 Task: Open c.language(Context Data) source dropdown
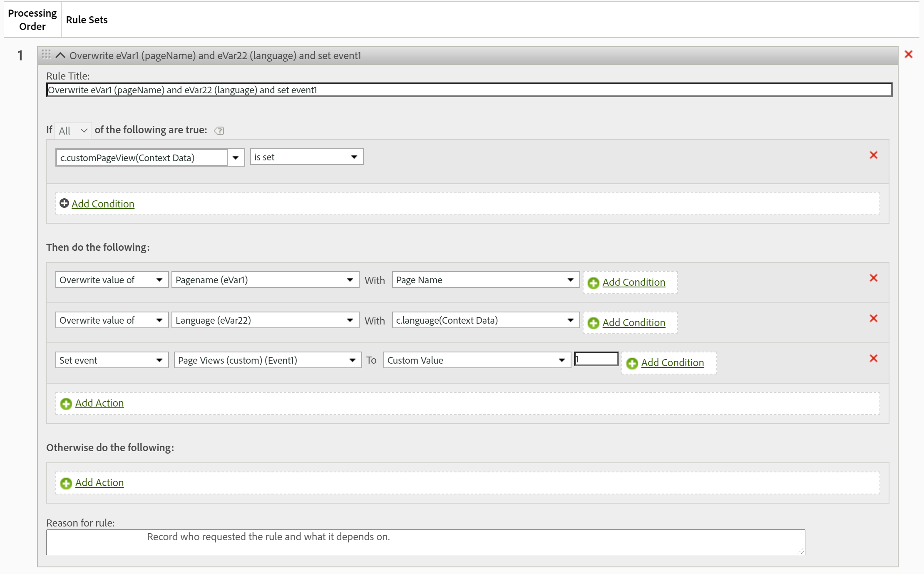click(x=485, y=320)
